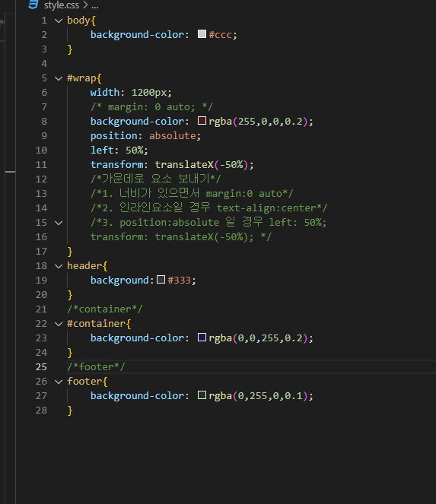Fold the comment block at line 15
Image resolution: width=436 pixels, height=504 pixels.
click(59, 223)
